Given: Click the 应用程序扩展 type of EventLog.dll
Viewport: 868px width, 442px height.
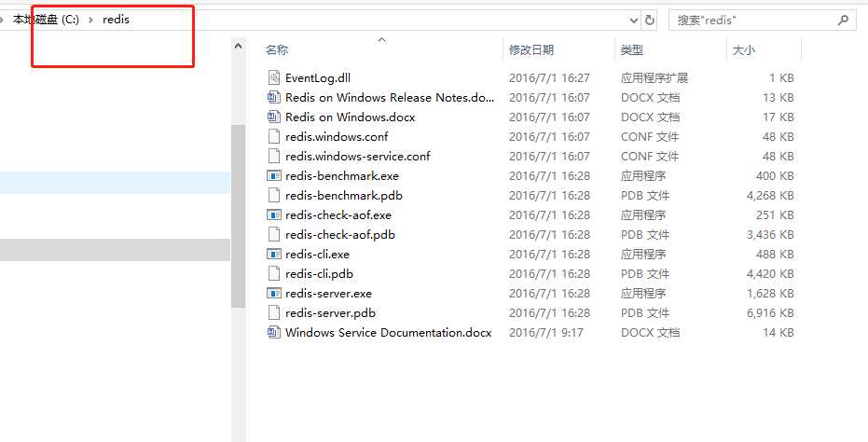Looking at the screenshot, I should pos(654,78).
